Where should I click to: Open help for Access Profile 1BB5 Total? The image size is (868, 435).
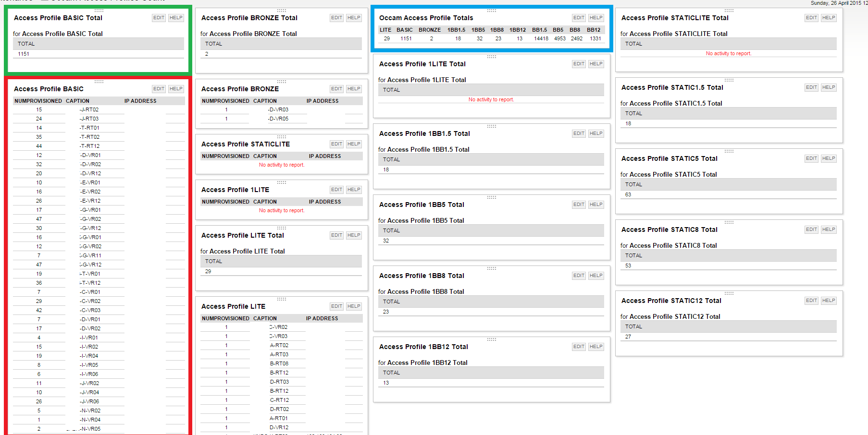(596, 205)
